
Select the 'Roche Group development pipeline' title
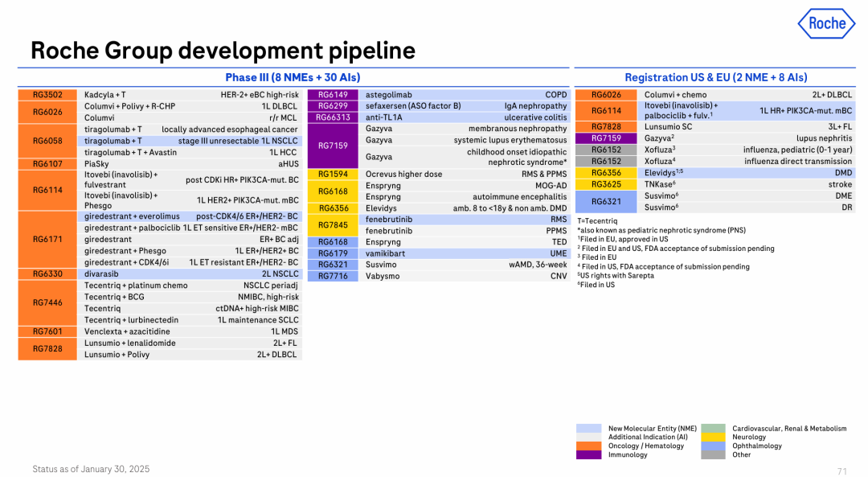(223, 51)
